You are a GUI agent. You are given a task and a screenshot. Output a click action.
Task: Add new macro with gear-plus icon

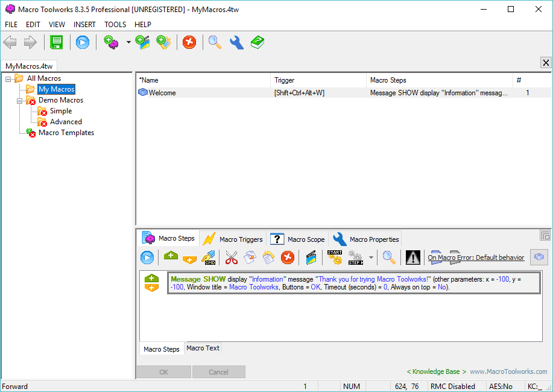click(111, 42)
